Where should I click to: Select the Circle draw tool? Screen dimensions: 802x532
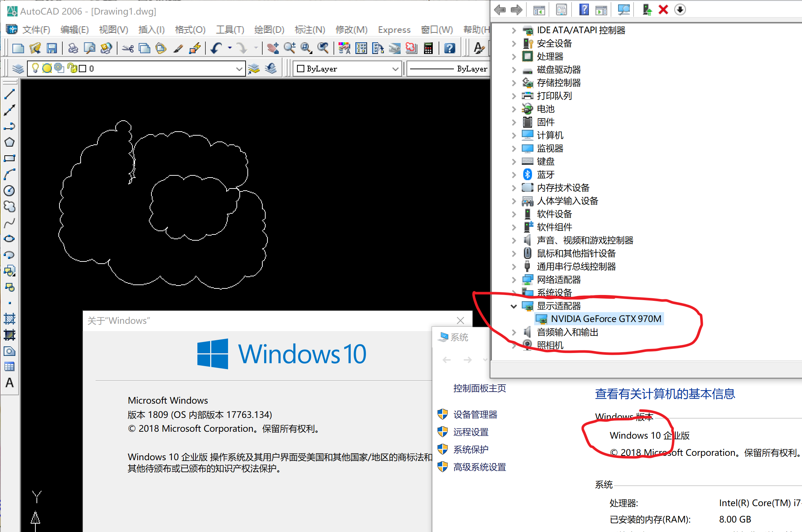coord(9,190)
